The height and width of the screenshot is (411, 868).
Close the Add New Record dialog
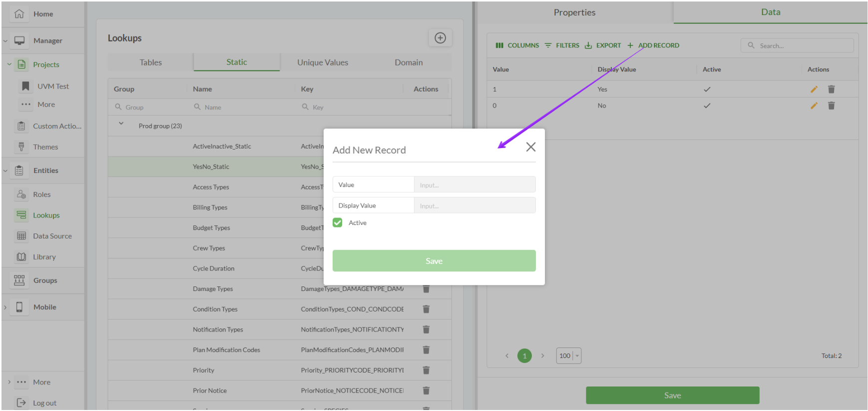tap(530, 147)
